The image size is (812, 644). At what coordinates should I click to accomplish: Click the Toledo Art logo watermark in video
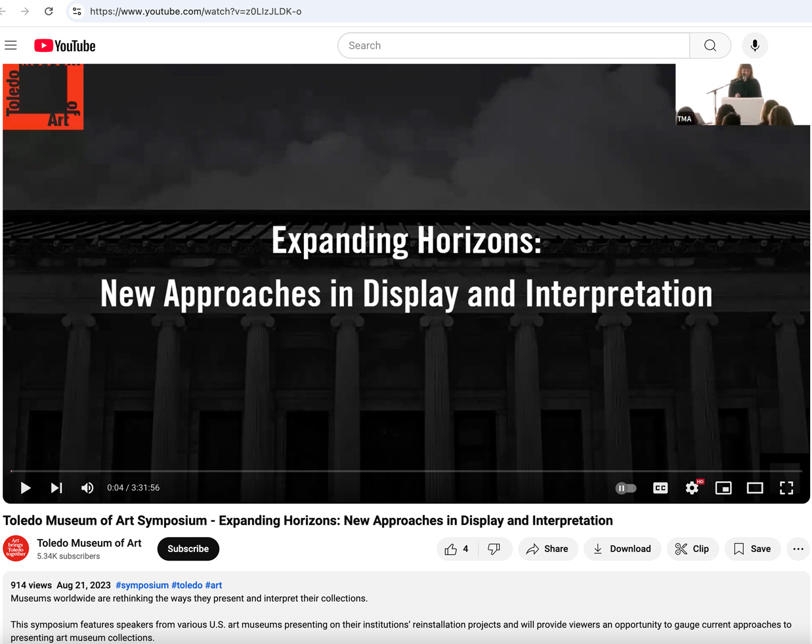(x=43, y=97)
